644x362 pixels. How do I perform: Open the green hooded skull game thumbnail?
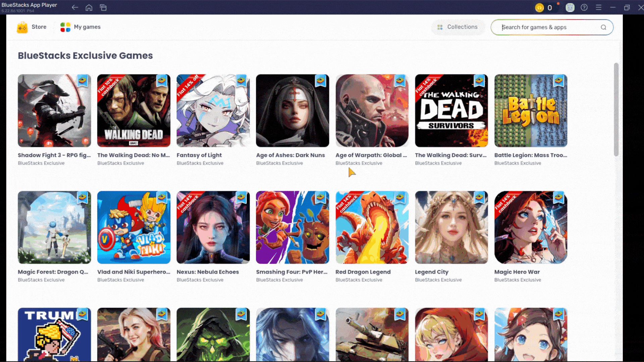click(213, 335)
